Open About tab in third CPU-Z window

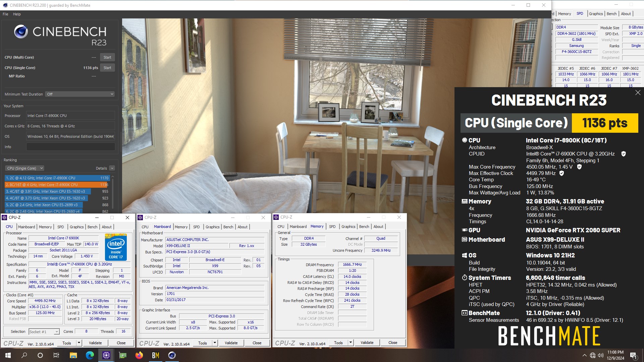coord(378,227)
